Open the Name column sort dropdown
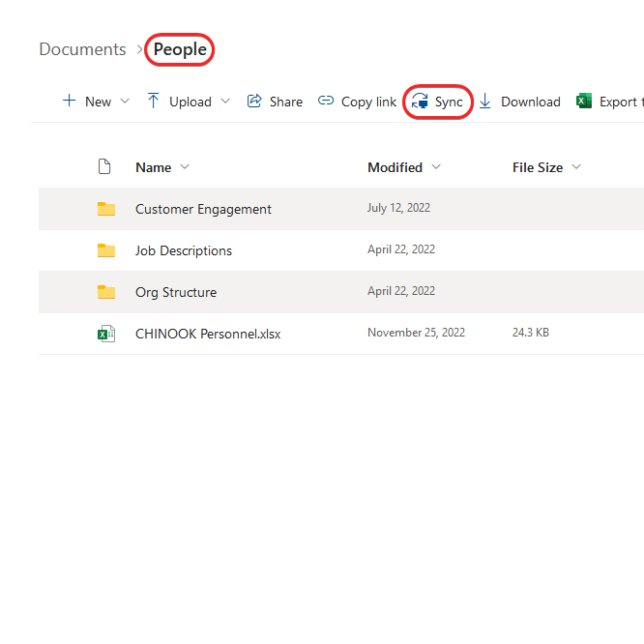The image size is (644, 644). point(185,167)
